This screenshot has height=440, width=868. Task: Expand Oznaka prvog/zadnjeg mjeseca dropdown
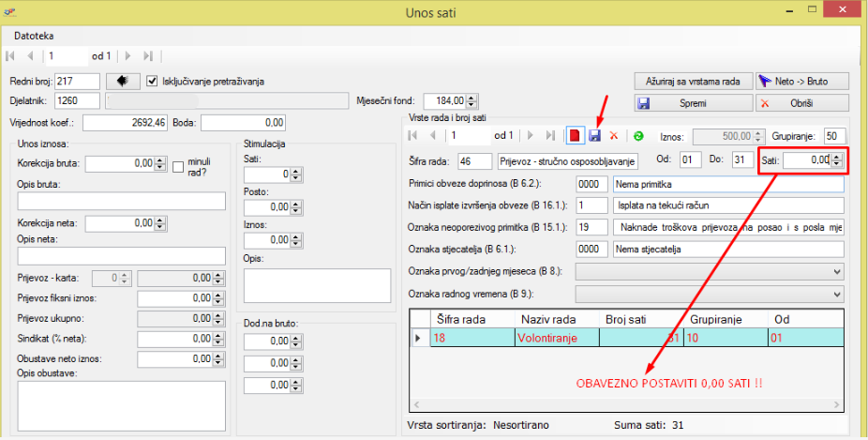pos(836,271)
